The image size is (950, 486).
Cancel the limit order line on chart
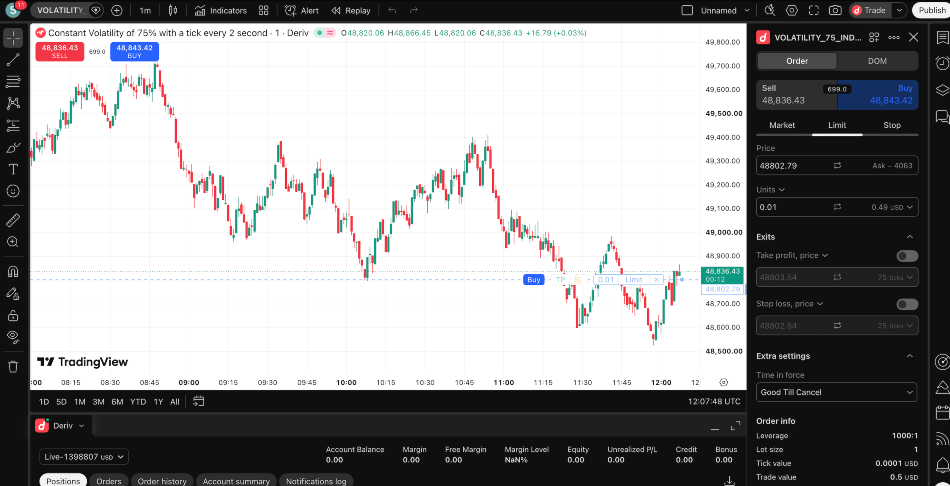pyautogui.click(x=656, y=279)
